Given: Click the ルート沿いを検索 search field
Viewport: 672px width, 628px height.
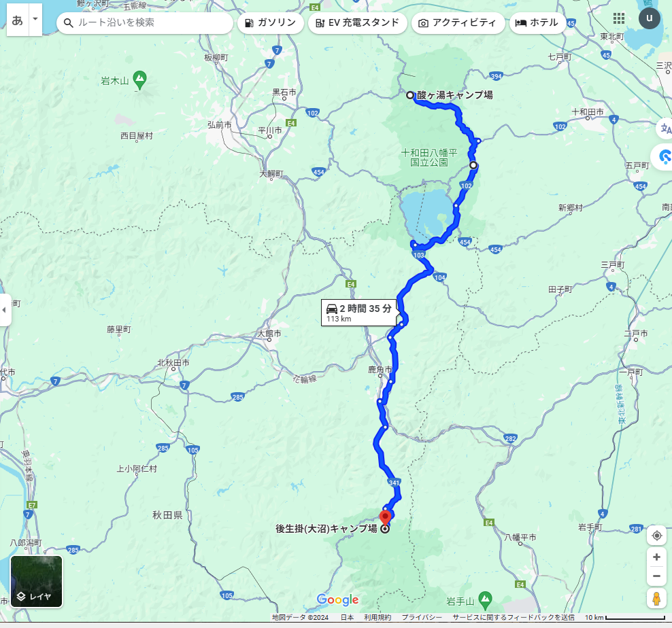Looking at the screenshot, I should tap(145, 22).
